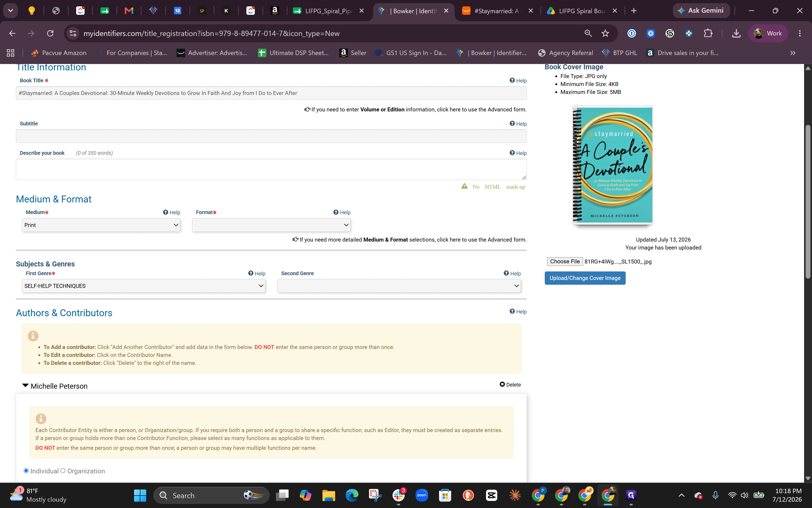812x508 pixels.
Task: Open BTP GHL bookmark
Action: 619,53
